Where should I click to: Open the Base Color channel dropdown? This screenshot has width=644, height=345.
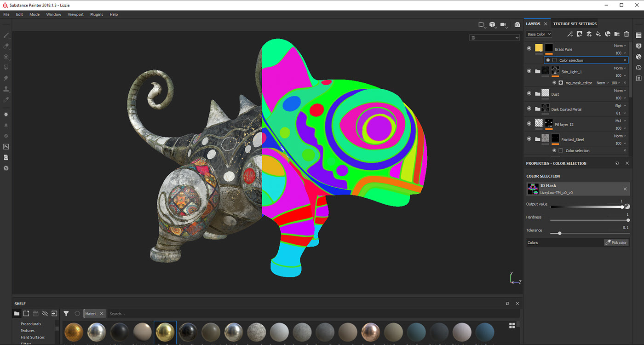(x=539, y=34)
